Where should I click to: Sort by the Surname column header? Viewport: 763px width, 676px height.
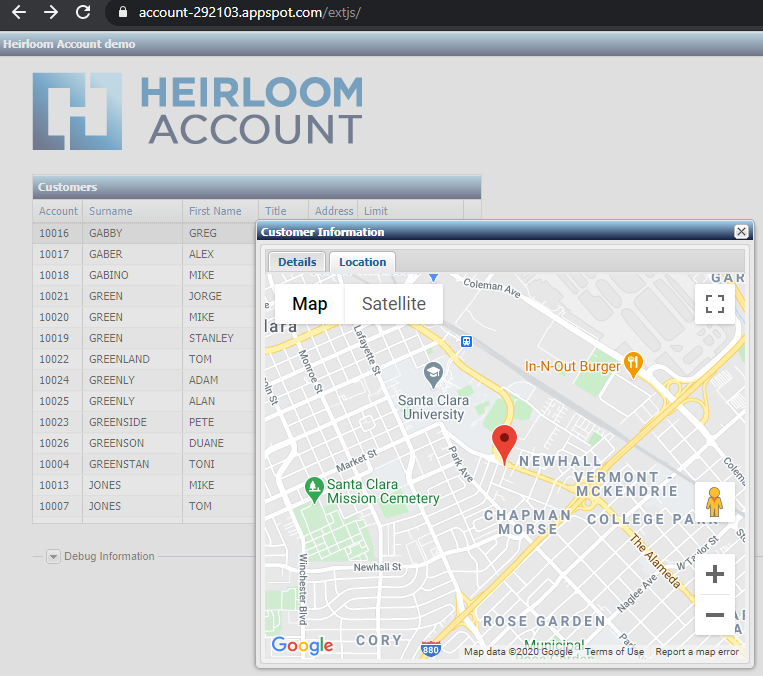132,211
